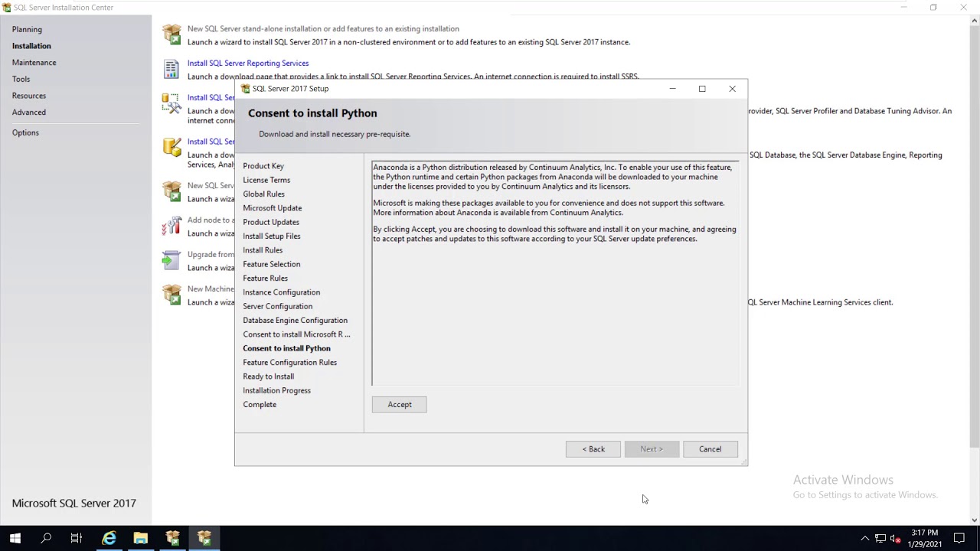Click the upgrade green arrow icon
980x551 pixels.
171,259
